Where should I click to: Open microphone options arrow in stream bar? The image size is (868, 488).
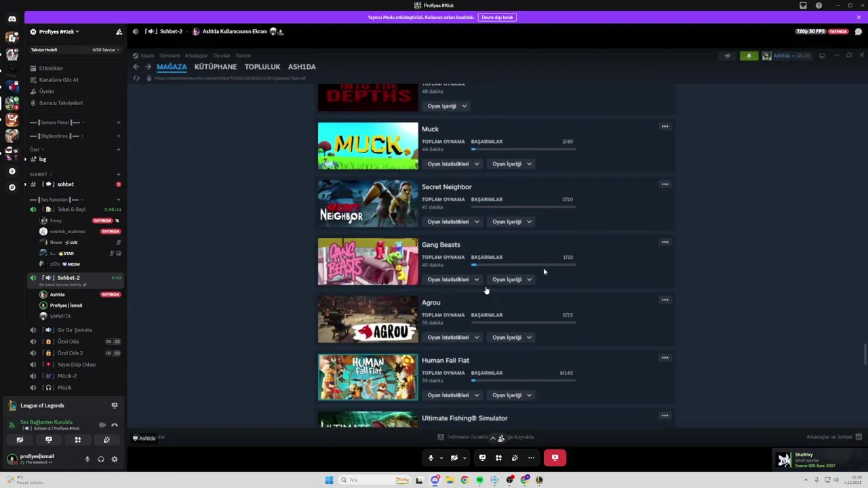[441, 458]
